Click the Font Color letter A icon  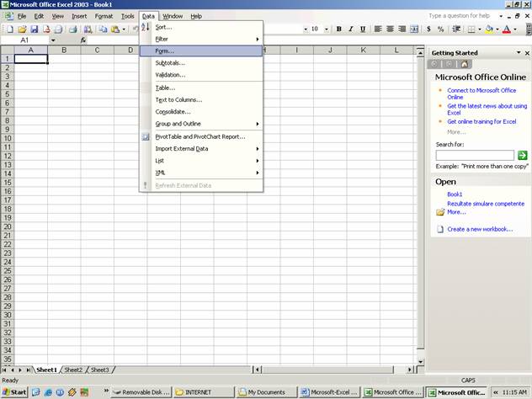click(x=507, y=29)
